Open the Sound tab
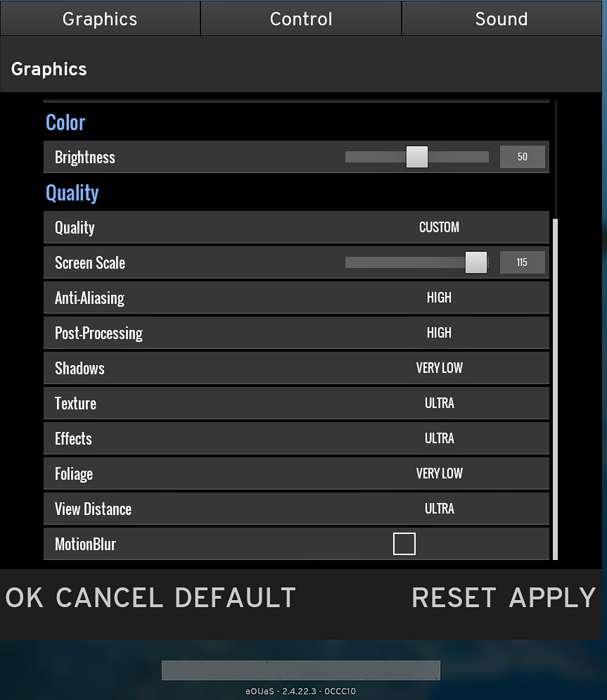This screenshot has width=607, height=700. pyautogui.click(x=501, y=19)
